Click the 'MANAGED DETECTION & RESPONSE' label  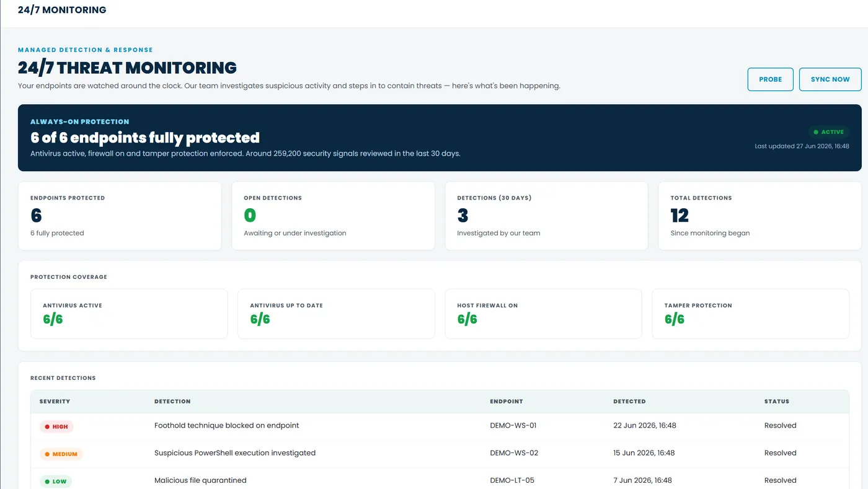(x=86, y=50)
